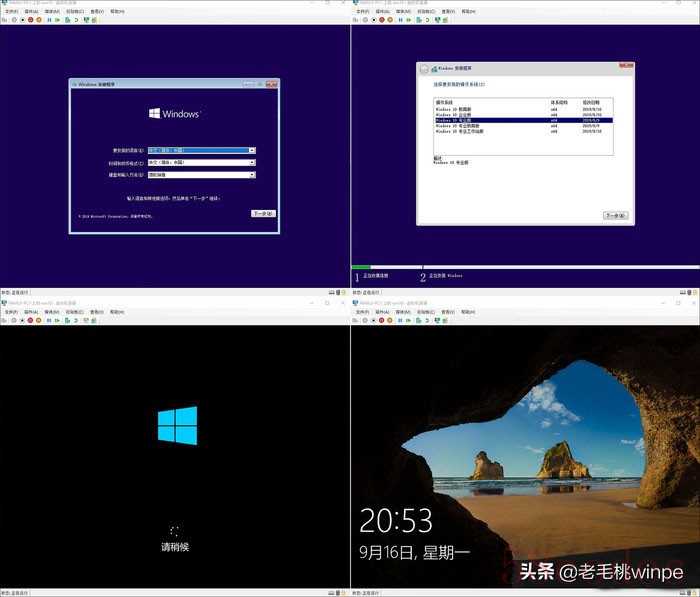Click 下一步(N) in the language setup dialog
Screen dimensions: 700x597
coord(262,214)
